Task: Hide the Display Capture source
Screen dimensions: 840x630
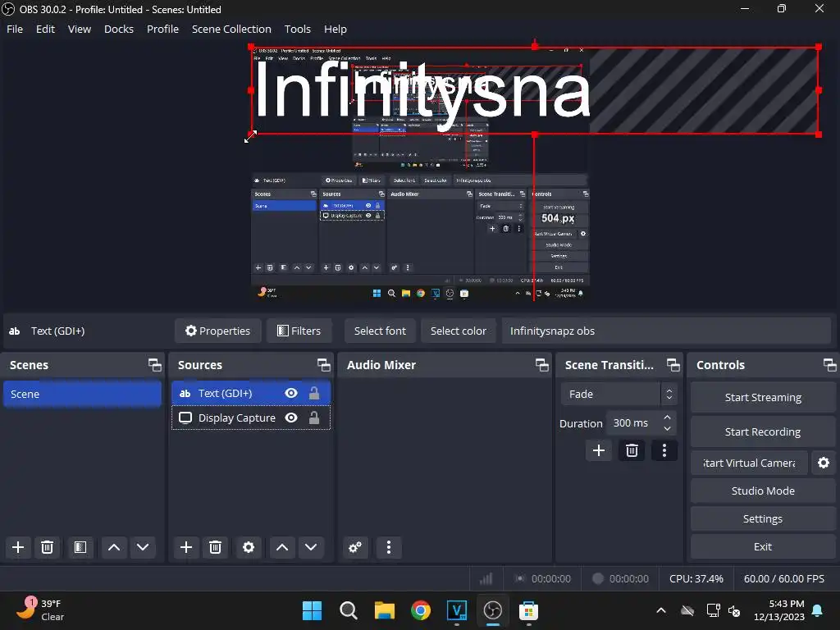Action: click(x=291, y=418)
